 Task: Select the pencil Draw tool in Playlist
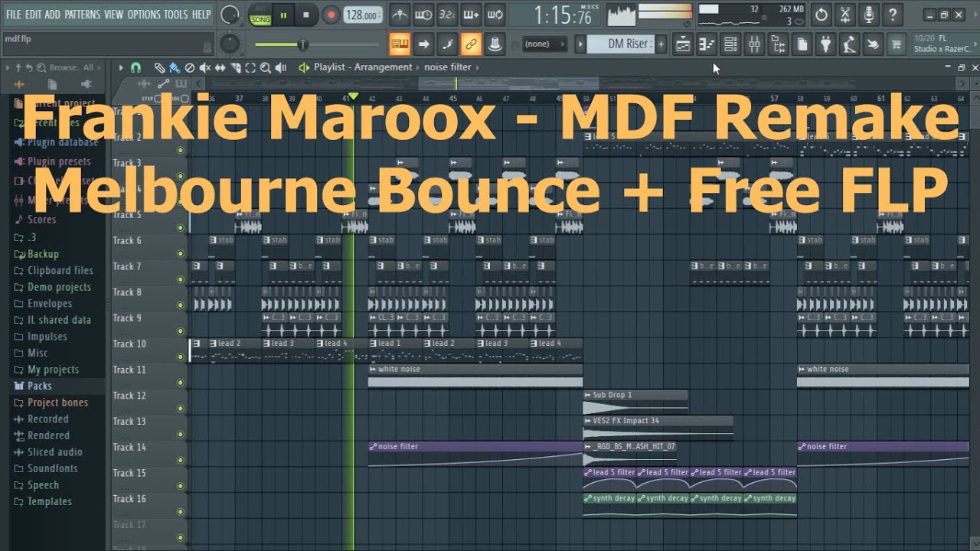tap(159, 67)
